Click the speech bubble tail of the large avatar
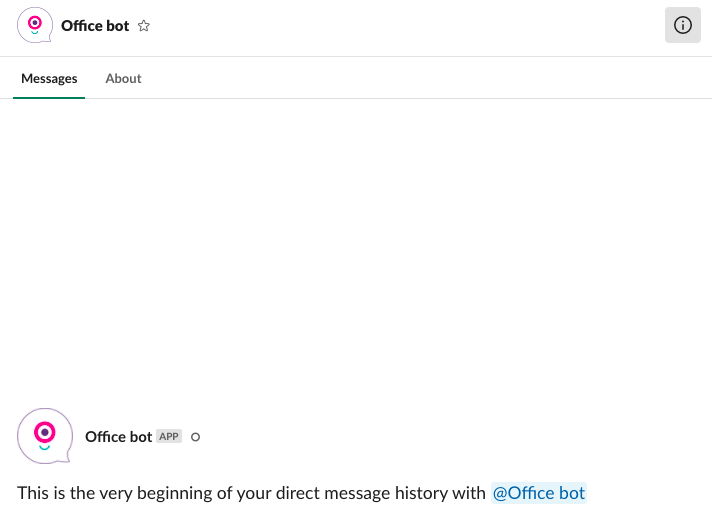Viewport: 712px width, 513px height. [x=67, y=458]
